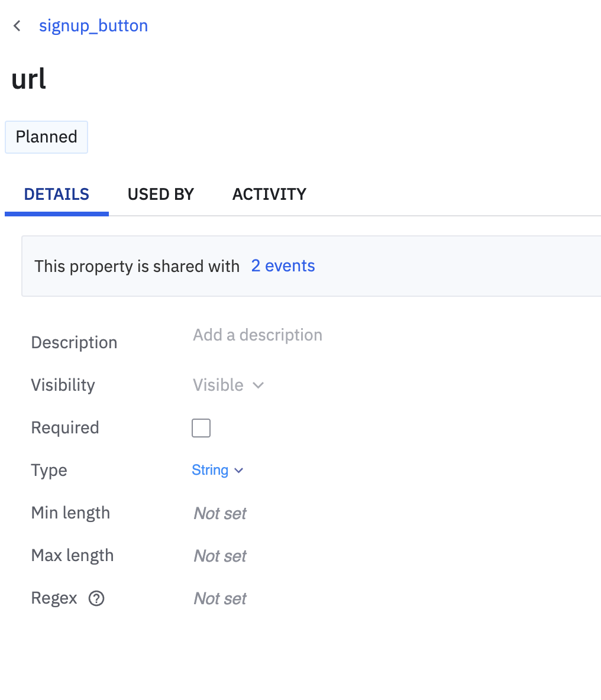Click the Add a description field

pyautogui.click(x=258, y=335)
